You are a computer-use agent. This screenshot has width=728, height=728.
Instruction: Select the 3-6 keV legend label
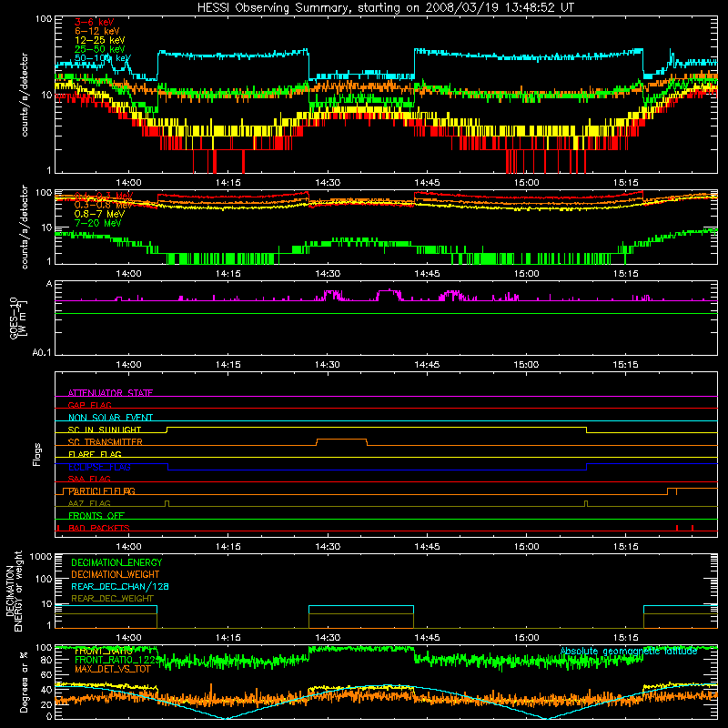tap(95, 22)
